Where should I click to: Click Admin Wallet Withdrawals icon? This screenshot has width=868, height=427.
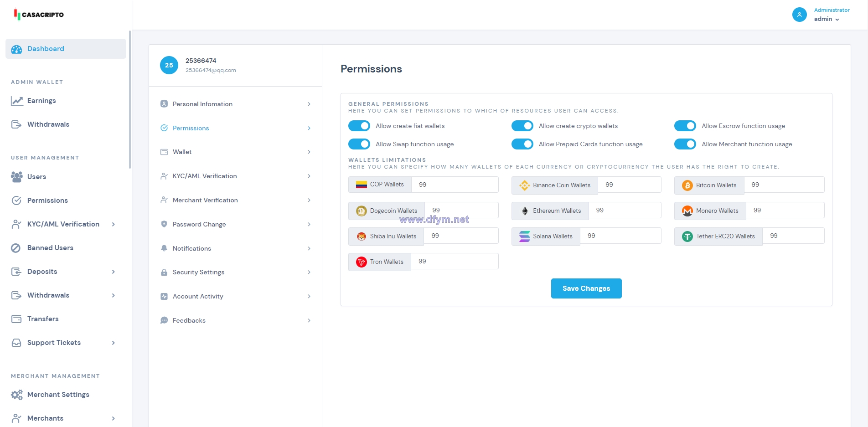point(16,124)
